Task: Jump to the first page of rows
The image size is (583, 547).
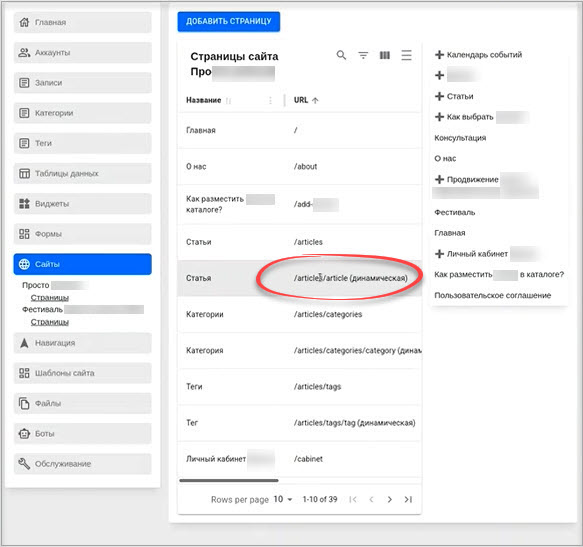Action: [353, 499]
